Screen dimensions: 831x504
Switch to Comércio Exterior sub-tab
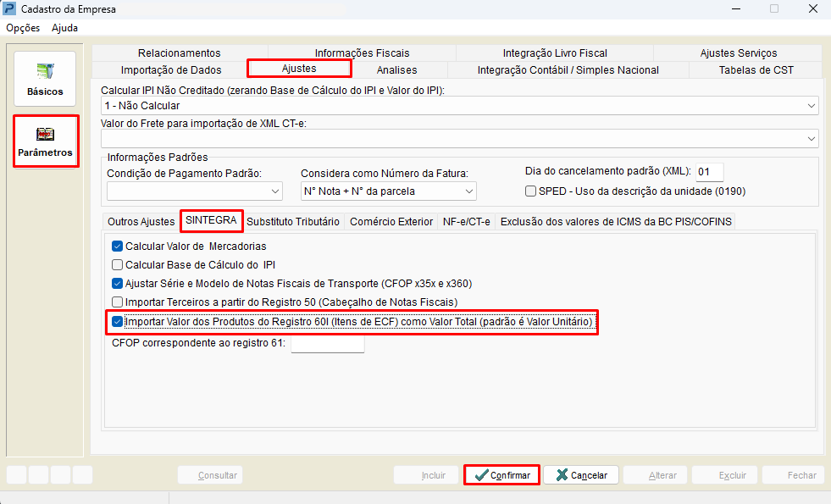pyautogui.click(x=391, y=222)
